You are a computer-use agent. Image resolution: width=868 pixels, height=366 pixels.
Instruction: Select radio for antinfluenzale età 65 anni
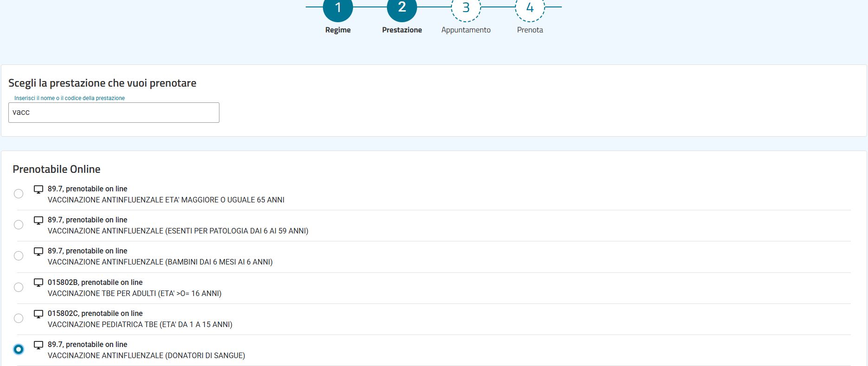coord(19,194)
